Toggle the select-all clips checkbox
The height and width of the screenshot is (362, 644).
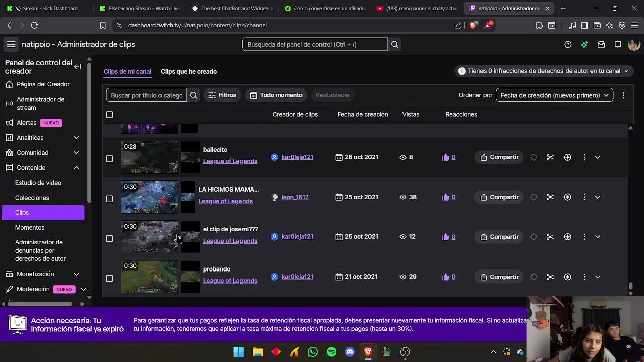tap(109, 115)
